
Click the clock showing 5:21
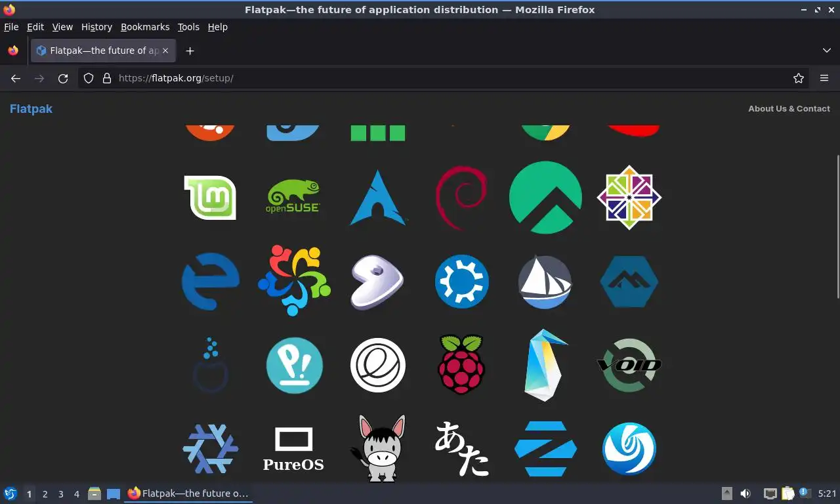[827, 493]
